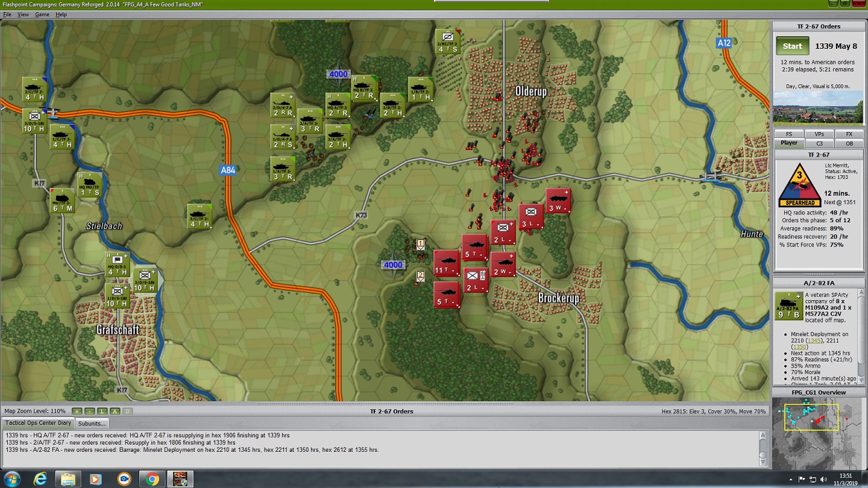Viewport: 868px width, 488px height.
Task: Click the A/2-82 FA Barrage diary entry
Action: point(192,450)
